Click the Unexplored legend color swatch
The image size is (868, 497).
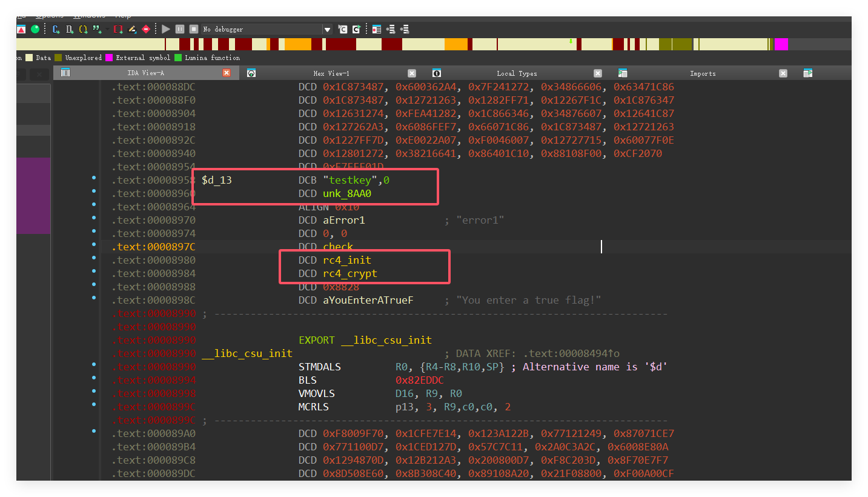pyautogui.click(x=58, y=58)
